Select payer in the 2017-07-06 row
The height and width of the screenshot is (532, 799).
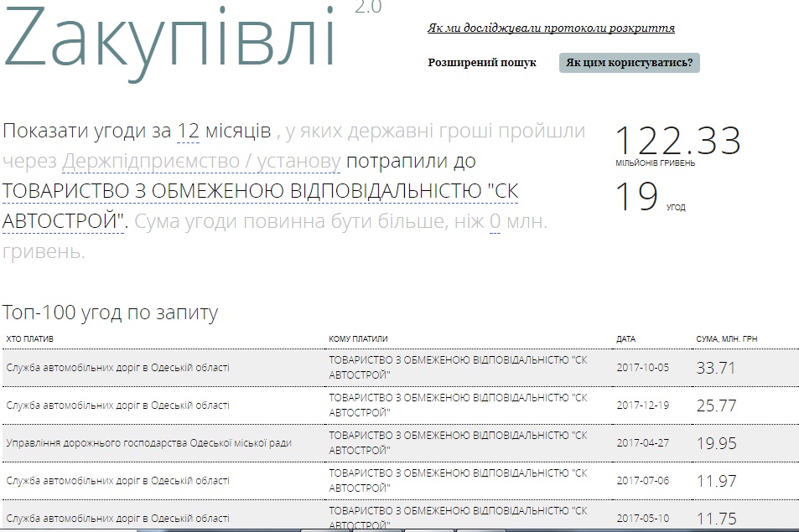[x=117, y=481]
